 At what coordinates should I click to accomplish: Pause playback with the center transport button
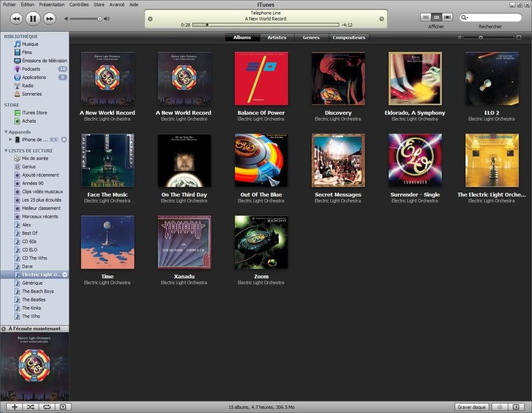tap(32, 19)
